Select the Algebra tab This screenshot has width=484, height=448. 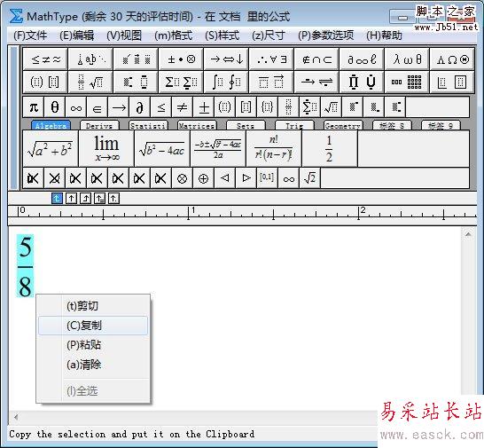pos(51,125)
